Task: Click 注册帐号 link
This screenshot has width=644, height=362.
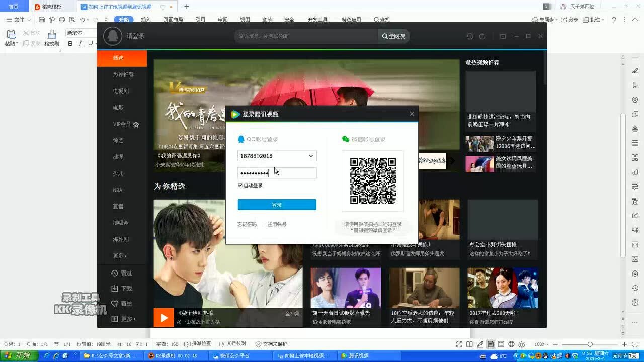Action: click(x=277, y=224)
